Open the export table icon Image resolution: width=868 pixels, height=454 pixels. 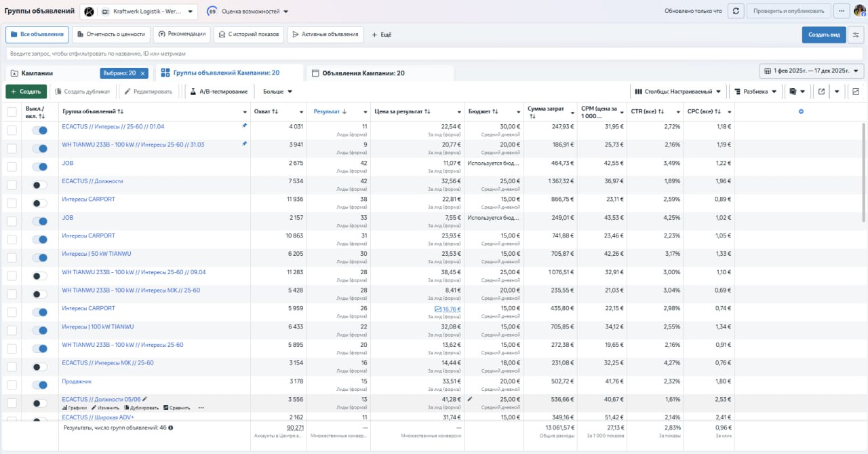(821, 92)
